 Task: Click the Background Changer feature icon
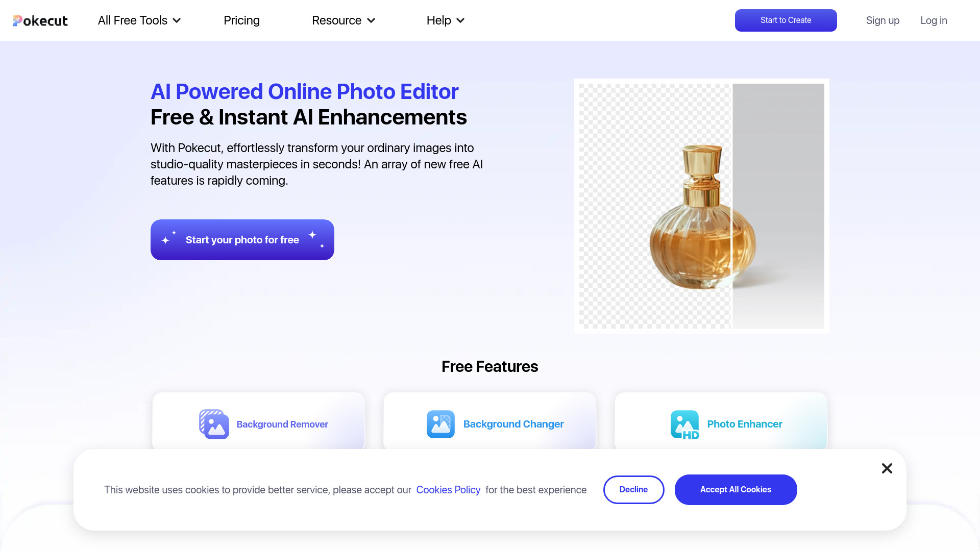[x=441, y=424]
